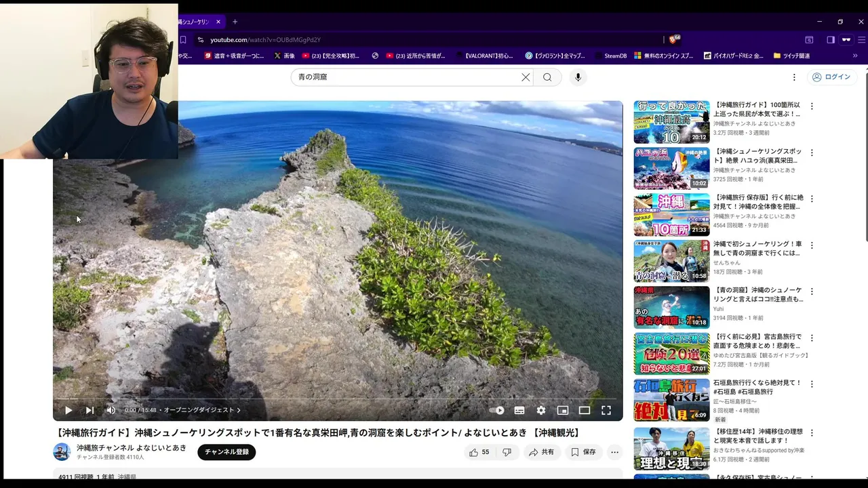The width and height of the screenshot is (868, 488).
Task: Open menu for ハユッ浜 recommended video
Action: [x=812, y=152]
